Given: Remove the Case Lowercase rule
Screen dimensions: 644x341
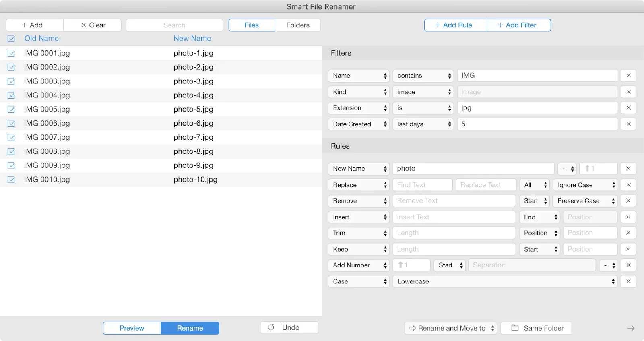Looking at the screenshot, I should [x=628, y=281].
